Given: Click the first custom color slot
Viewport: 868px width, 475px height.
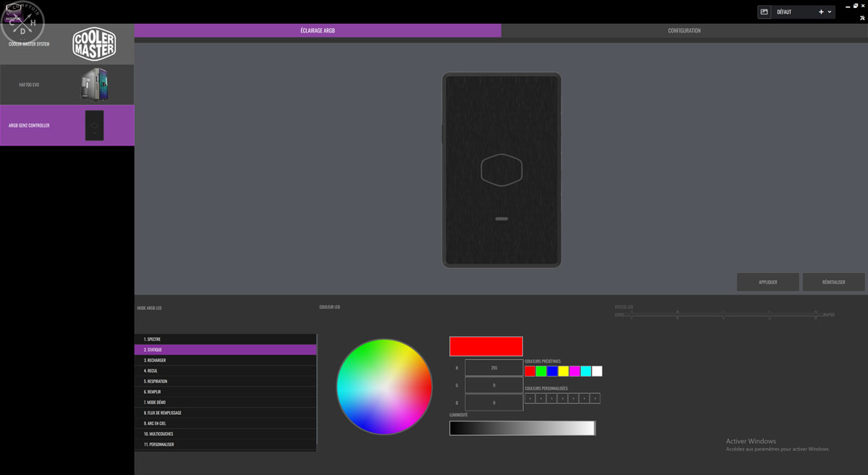Looking at the screenshot, I should pyautogui.click(x=529, y=398).
